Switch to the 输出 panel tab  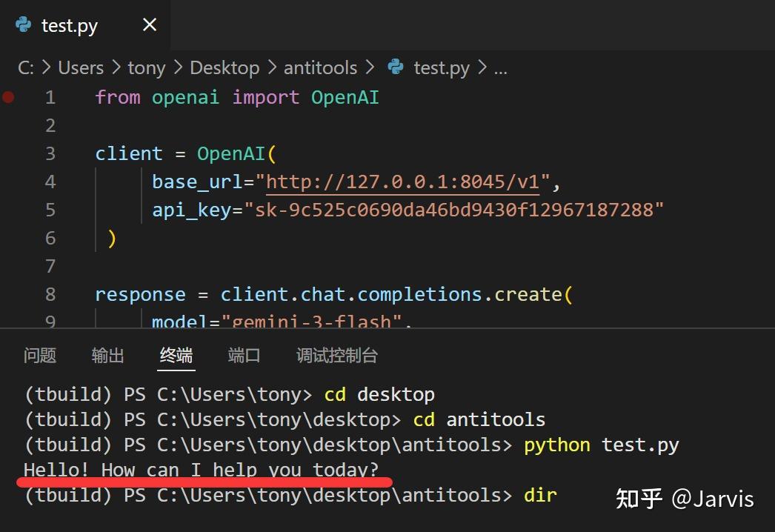107,356
